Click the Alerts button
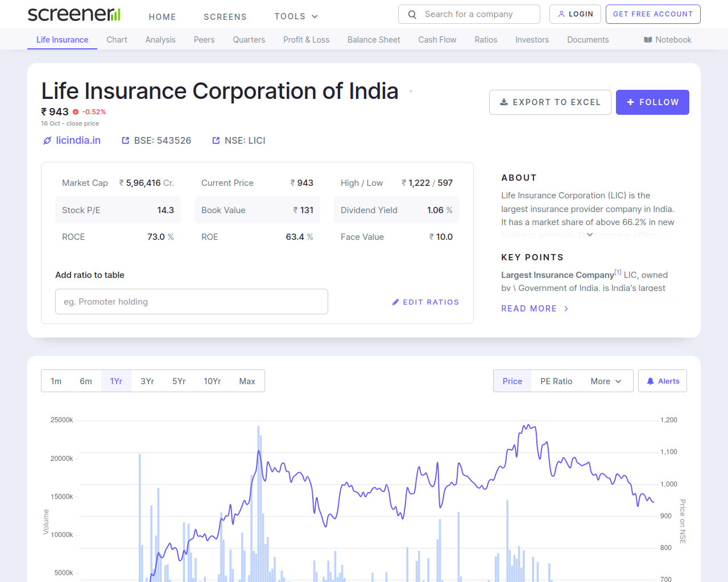The width and height of the screenshot is (728, 582). 663,381
